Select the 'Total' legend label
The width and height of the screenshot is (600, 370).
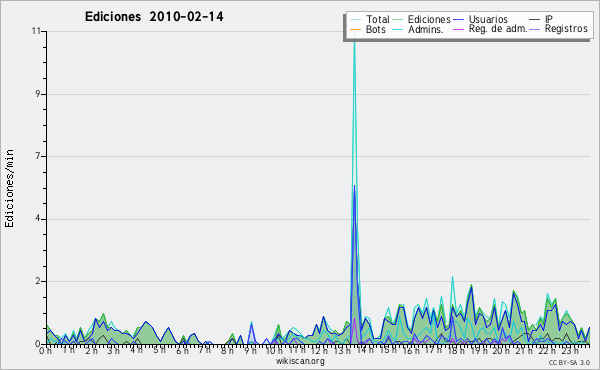[378, 19]
